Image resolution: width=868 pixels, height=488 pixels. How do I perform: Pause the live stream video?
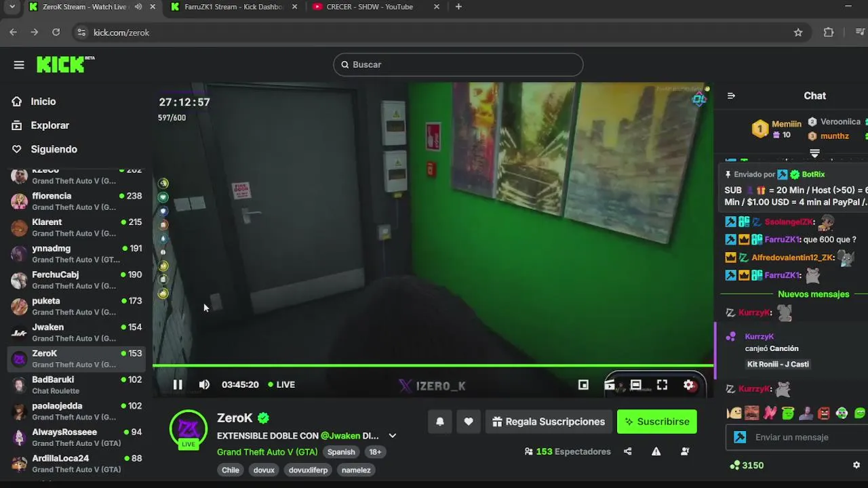(x=178, y=384)
